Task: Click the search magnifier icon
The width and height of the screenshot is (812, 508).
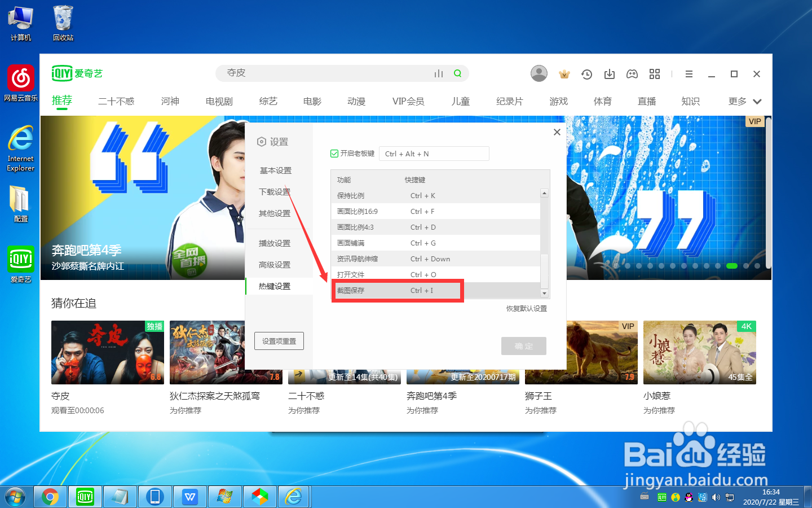Action: 457,73
